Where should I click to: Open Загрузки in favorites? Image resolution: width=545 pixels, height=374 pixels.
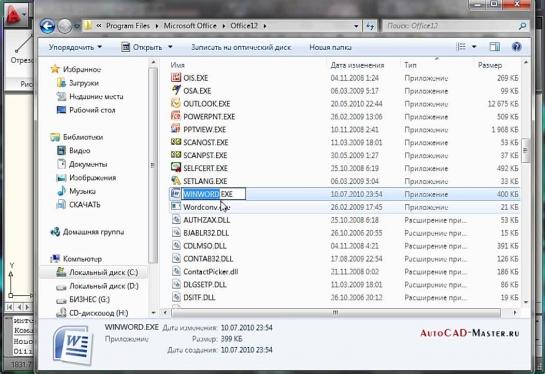click(x=84, y=83)
